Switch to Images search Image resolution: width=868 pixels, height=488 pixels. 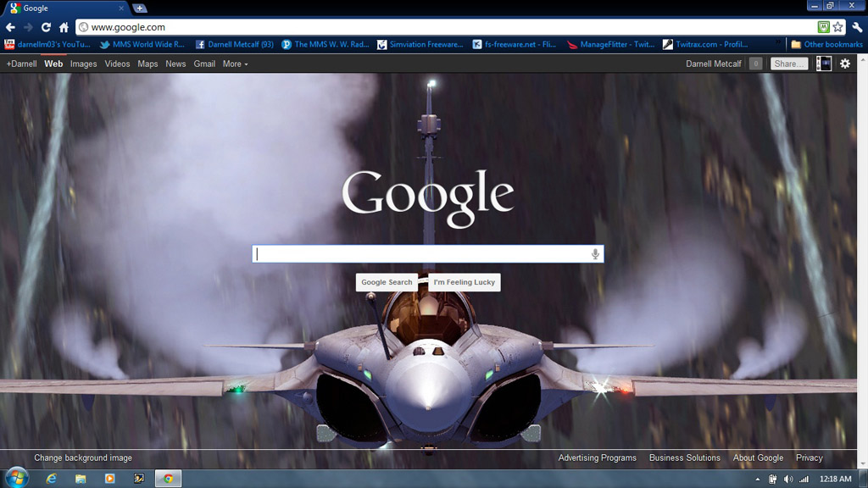coord(84,64)
